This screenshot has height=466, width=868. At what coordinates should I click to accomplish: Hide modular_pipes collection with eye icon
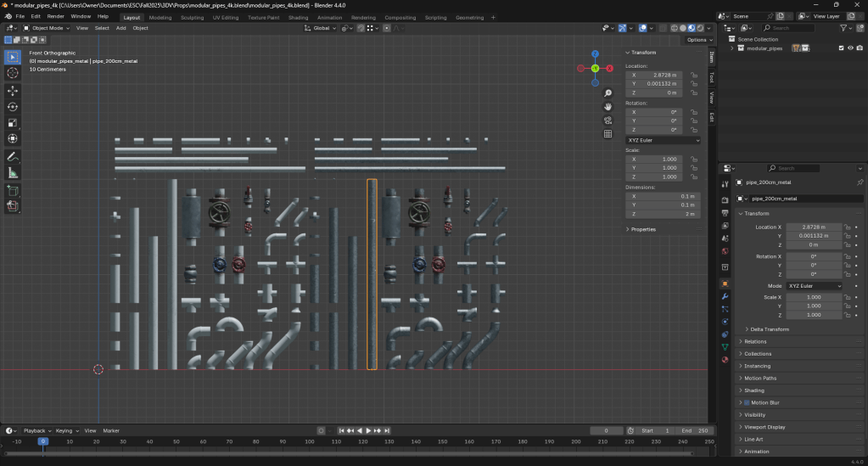click(x=850, y=48)
